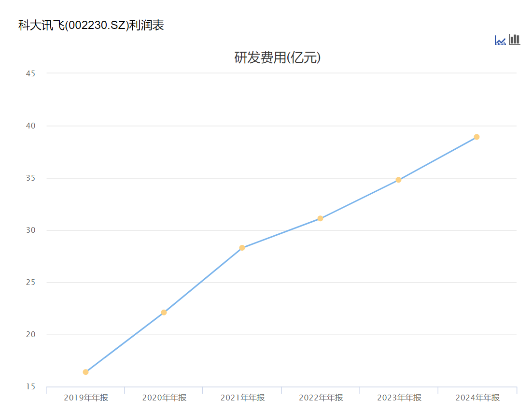Click the heading 科大讯飞(002230.SZ)利润表
The width and height of the screenshot is (532, 413).
(x=91, y=25)
